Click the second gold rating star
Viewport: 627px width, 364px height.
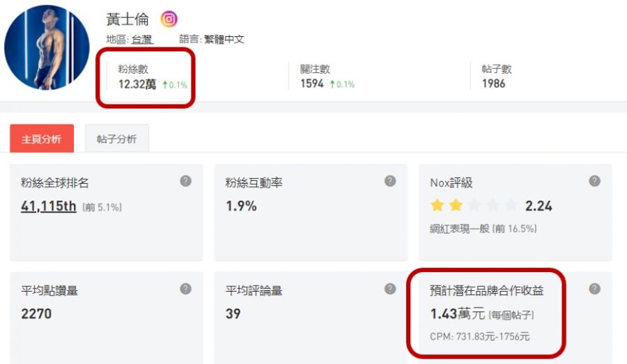pos(456,205)
